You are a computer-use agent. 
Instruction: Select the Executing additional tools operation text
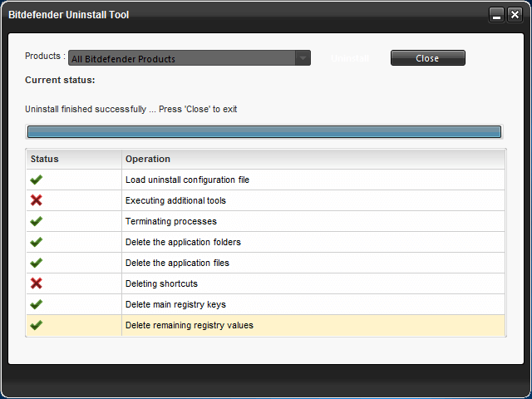pos(175,200)
